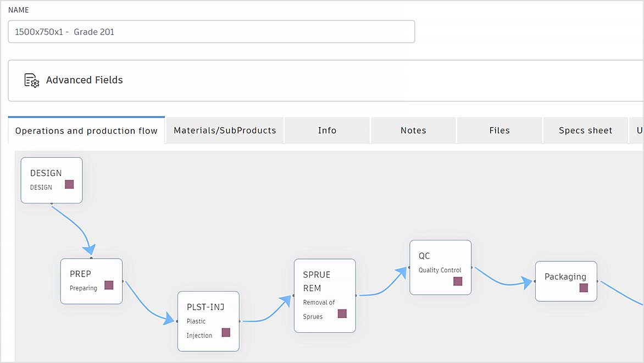Expand the Advanced Fields section

point(84,80)
